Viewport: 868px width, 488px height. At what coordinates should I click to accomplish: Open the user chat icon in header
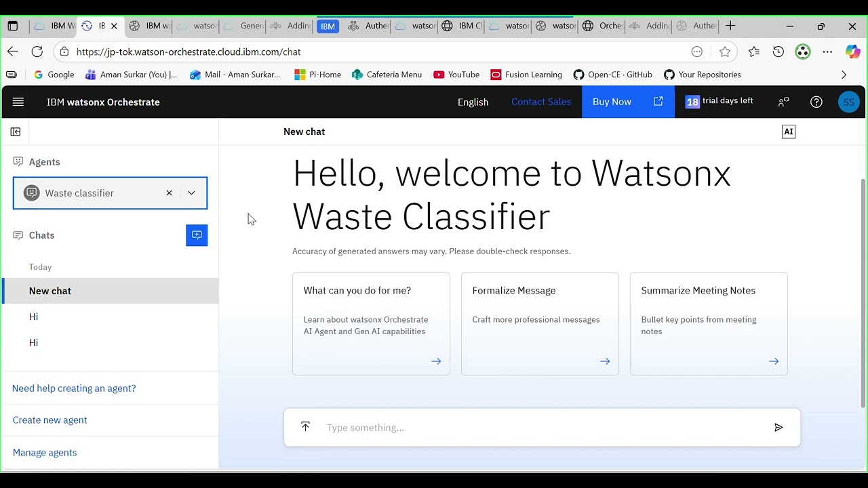point(784,102)
